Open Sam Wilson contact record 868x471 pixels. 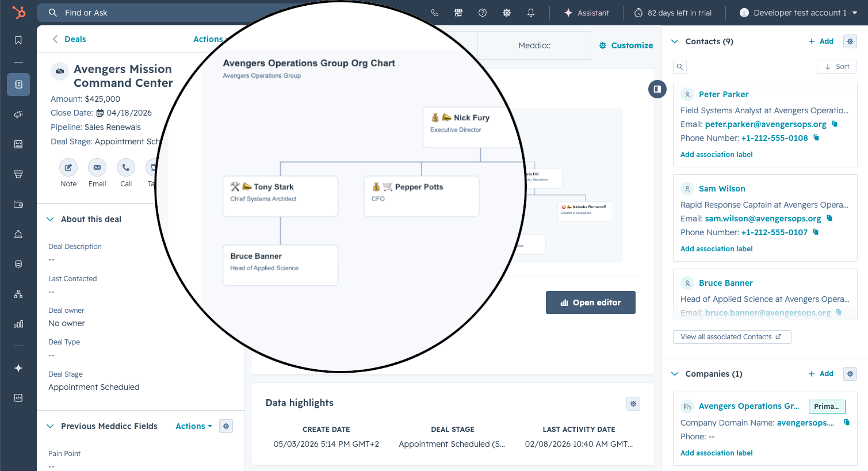coord(722,189)
